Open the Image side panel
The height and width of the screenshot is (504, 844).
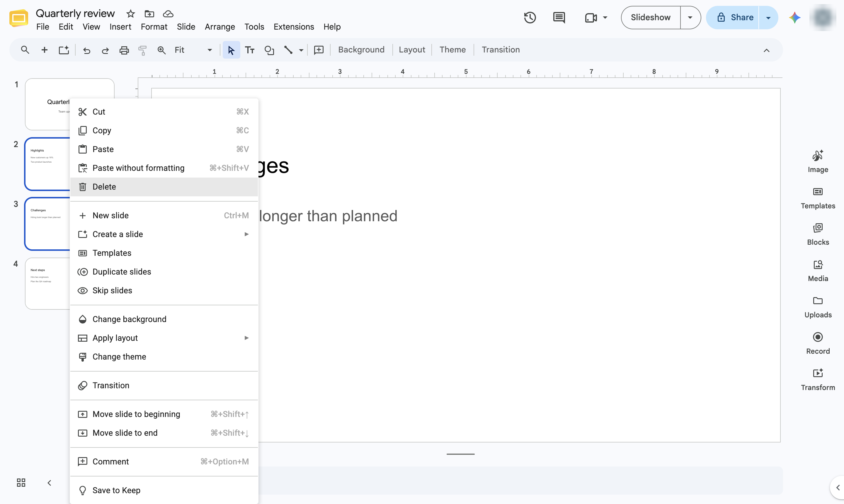coord(818,162)
